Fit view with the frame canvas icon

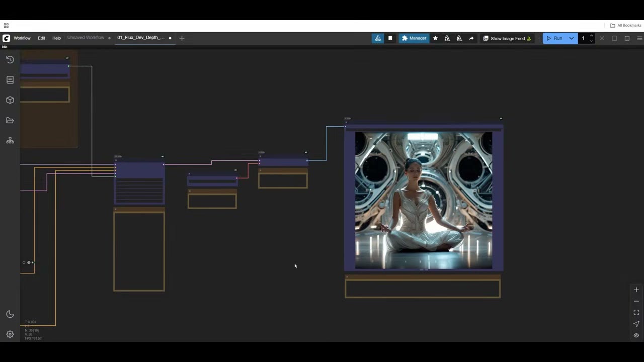(636, 313)
